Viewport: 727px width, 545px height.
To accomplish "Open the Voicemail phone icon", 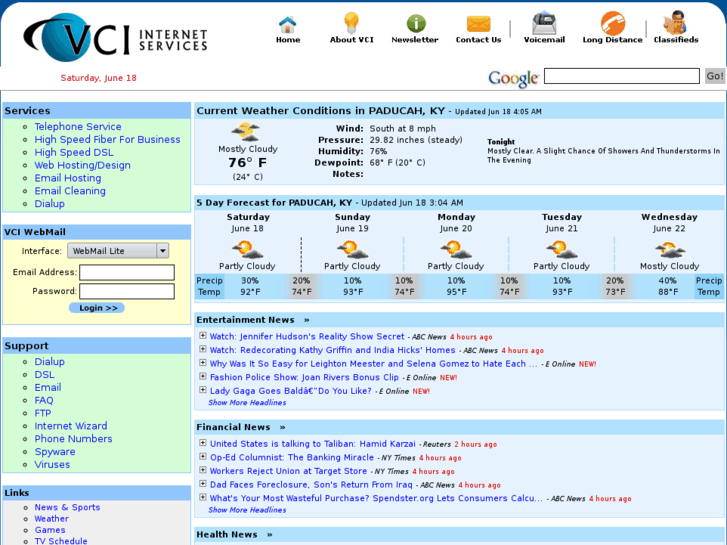I will 544,23.
